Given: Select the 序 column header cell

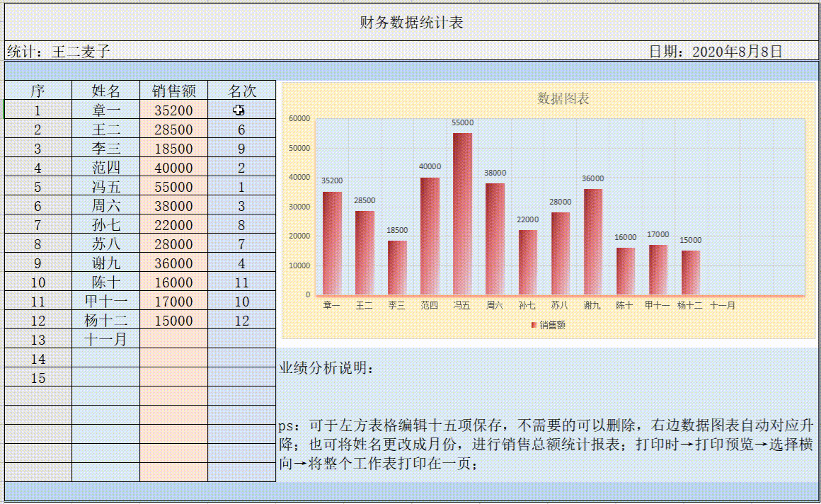Looking at the screenshot, I should tap(37, 91).
